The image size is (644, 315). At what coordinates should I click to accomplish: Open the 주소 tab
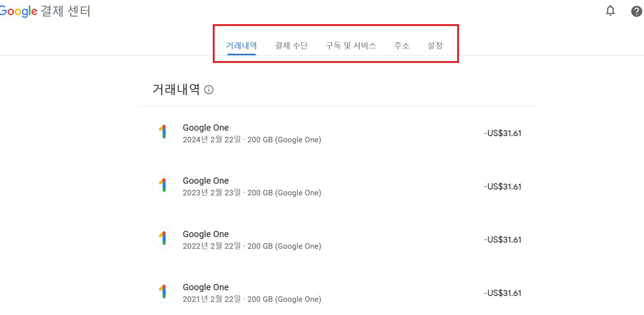[402, 46]
